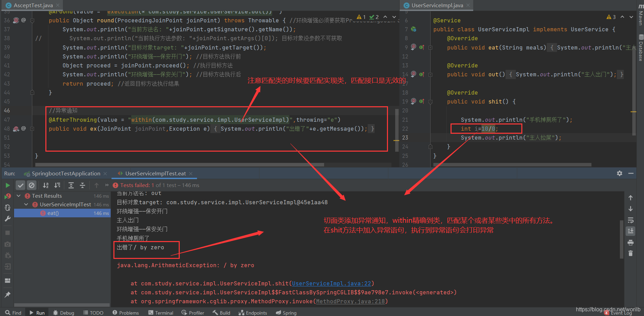Expand the folded out method at line 14

pos(430,74)
